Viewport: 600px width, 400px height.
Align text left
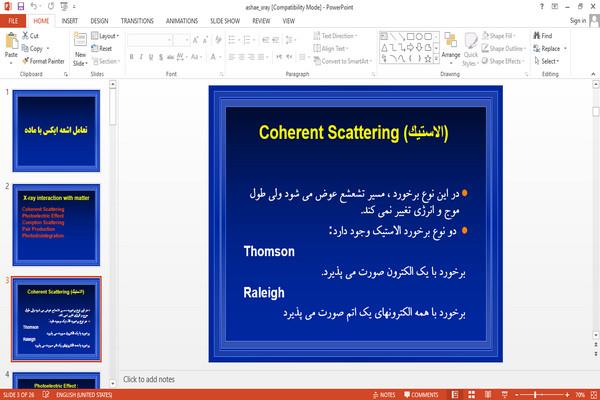click(232, 57)
